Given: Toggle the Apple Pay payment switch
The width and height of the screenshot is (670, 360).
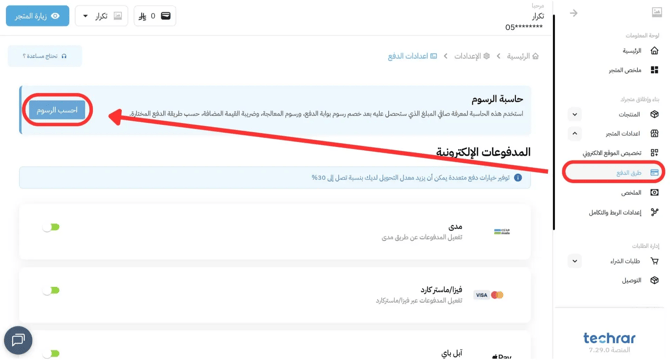Looking at the screenshot, I should point(51,354).
